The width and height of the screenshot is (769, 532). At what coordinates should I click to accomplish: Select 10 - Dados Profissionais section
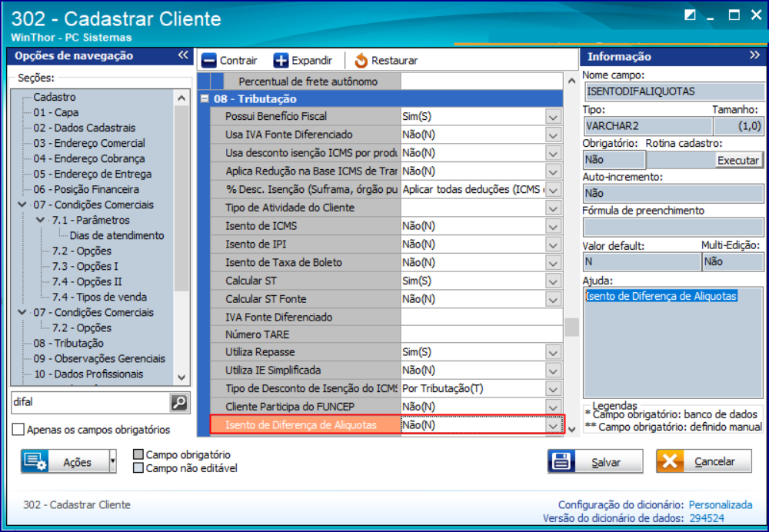point(88,374)
